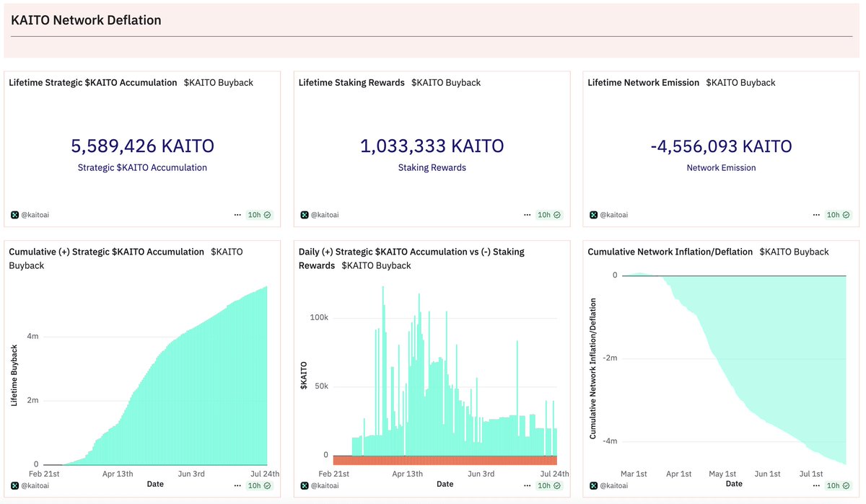
Task: Click the Dune logo icon on Lifetime Strategic $KAITO Accumulation card
Action: 14,215
